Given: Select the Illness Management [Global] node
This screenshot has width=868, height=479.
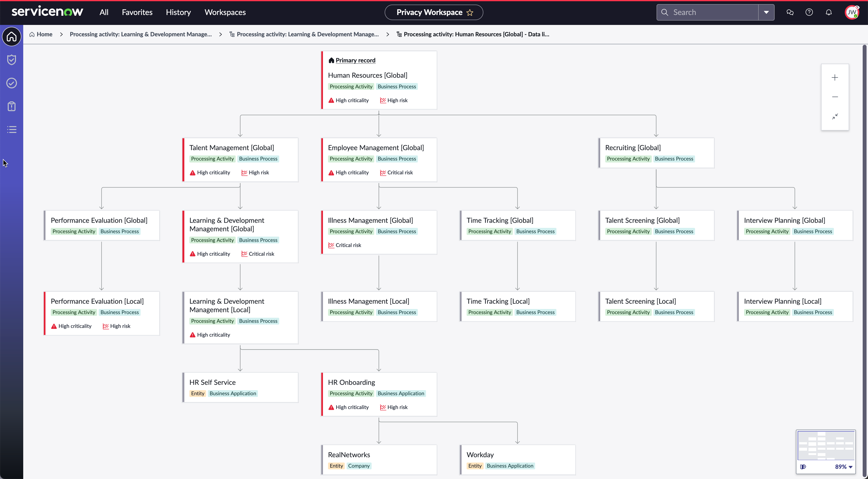Looking at the screenshot, I should pyautogui.click(x=379, y=232).
